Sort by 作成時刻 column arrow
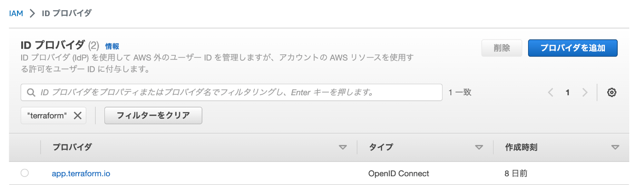The image size is (644, 185). click(615, 148)
